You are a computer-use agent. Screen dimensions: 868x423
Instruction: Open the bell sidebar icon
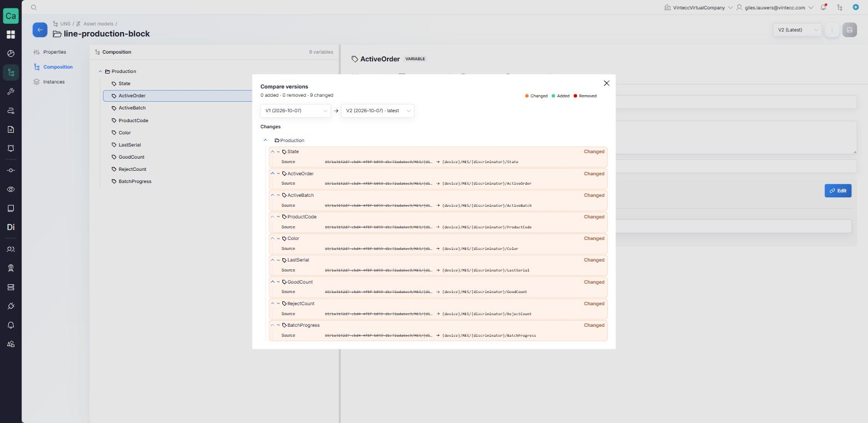coord(11,325)
